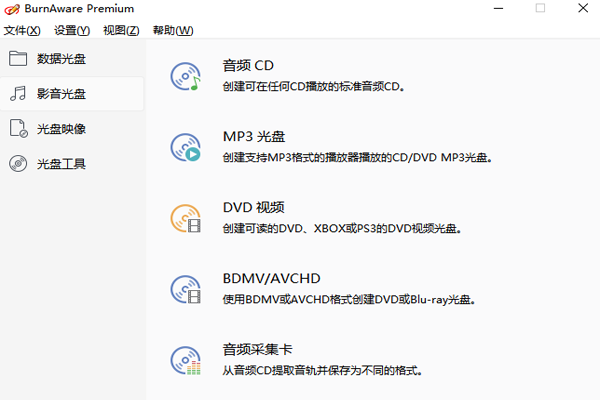The width and height of the screenshot is (600, 400).
Task: Switch to the 光盘映像 category
Action: [72, 129]
